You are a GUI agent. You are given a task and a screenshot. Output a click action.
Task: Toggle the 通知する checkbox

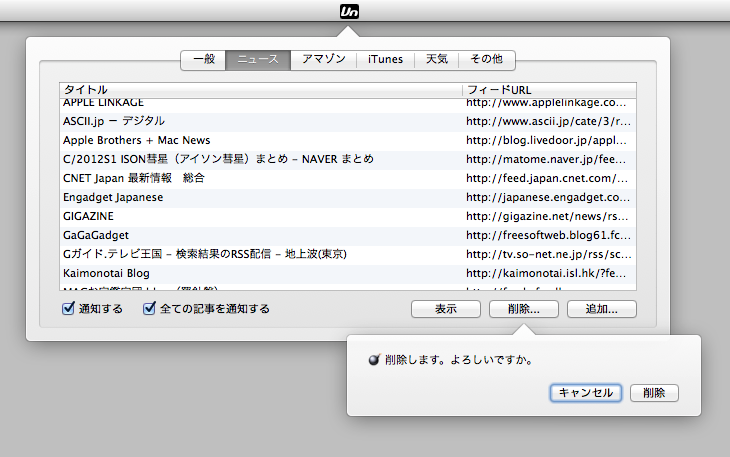pyautogui.click(x=68, y=309)
